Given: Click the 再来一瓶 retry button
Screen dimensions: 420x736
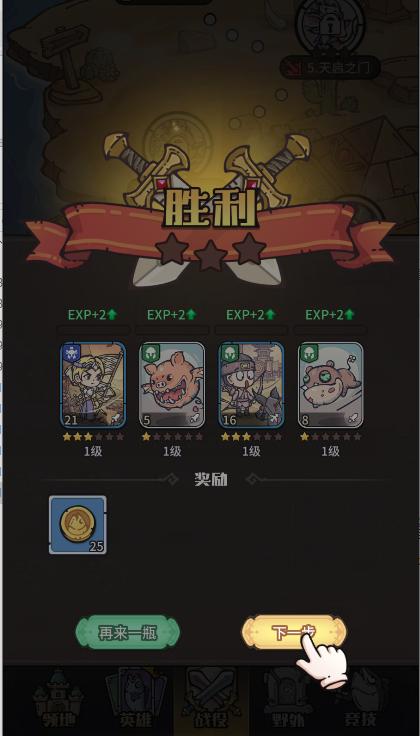Looking at the screenshot, I should point(128,632).
